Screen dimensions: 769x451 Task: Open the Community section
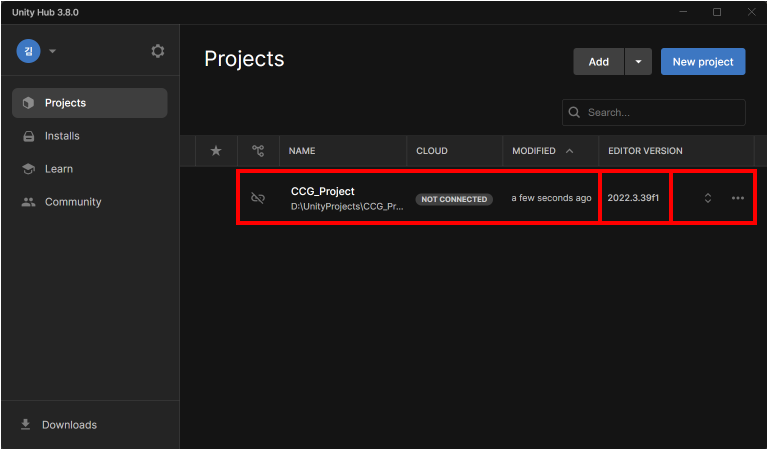(x=90, y=201)
